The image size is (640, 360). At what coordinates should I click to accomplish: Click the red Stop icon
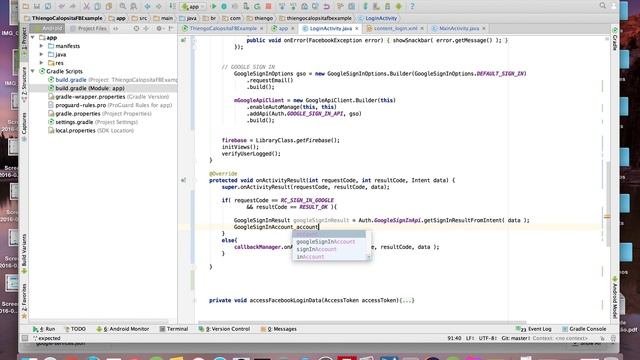pos(269,6)
